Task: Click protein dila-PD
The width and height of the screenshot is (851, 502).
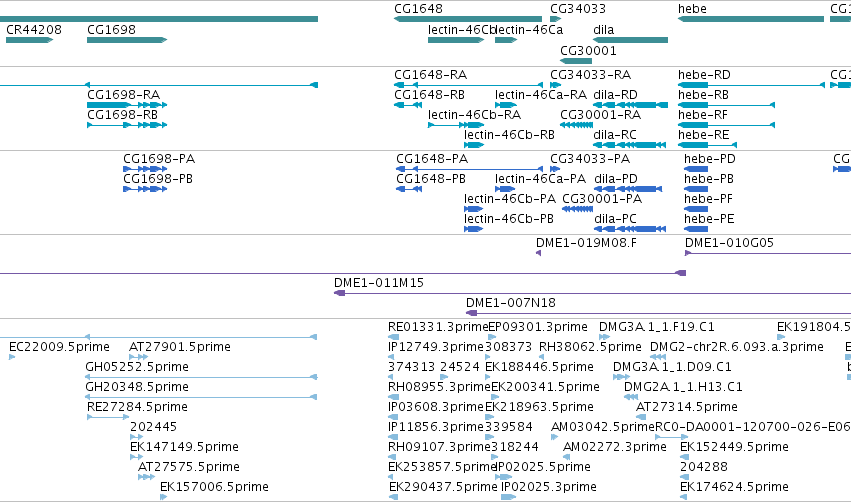Action: point(628,189)
